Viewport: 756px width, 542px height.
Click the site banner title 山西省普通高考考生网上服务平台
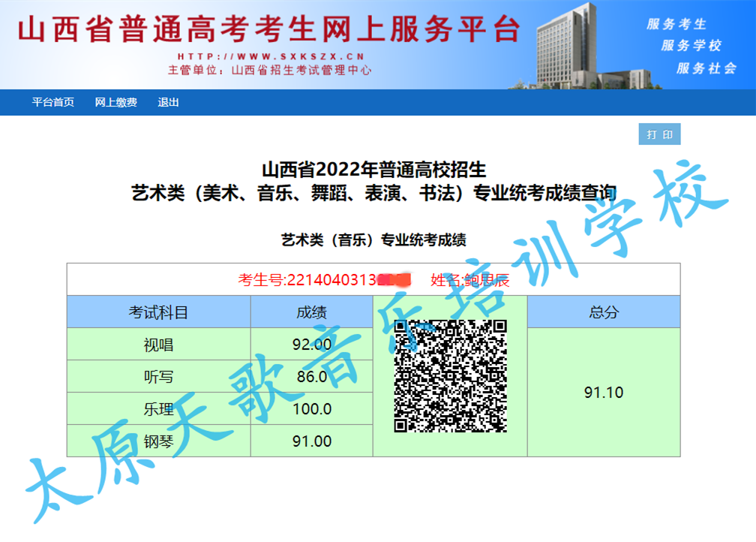tap(269, 29)
